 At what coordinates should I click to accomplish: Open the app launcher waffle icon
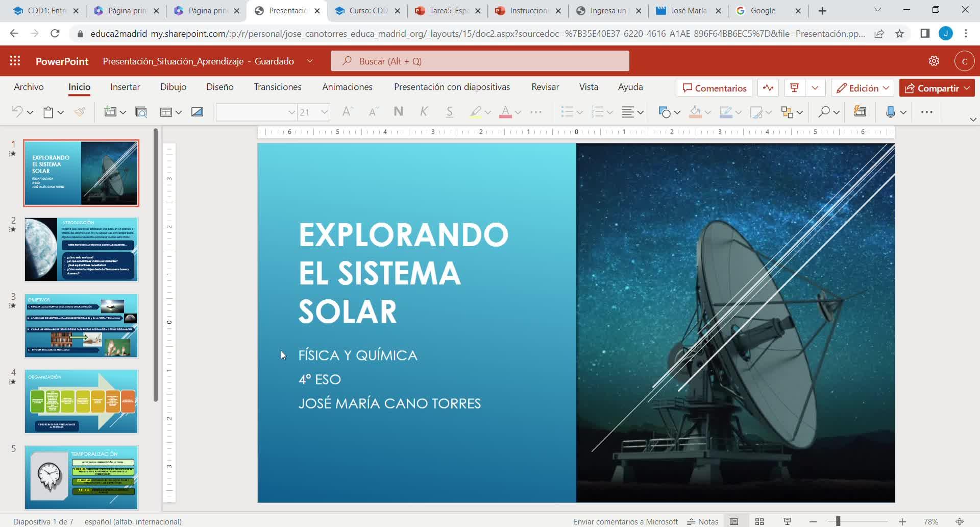[x=15, y=61]
